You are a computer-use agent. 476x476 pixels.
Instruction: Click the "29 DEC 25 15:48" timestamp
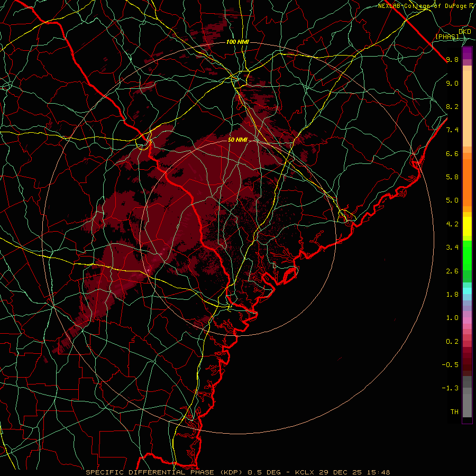coord(354,472)
